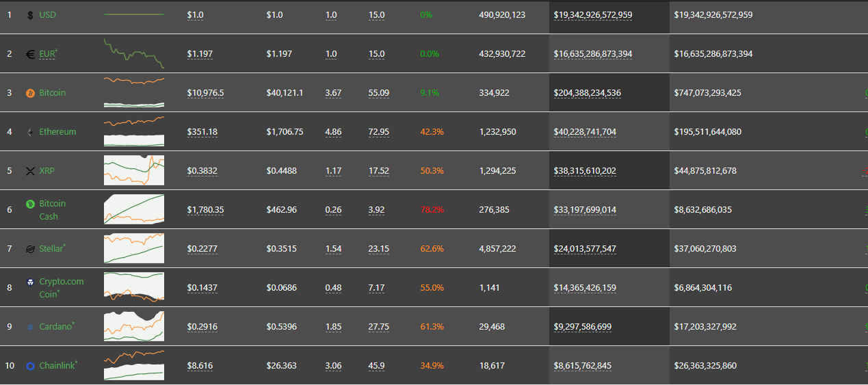Click Bitcoin's $10,976.5 price value
Viewport: 868px width, 385px height.
tap(205, 93)
